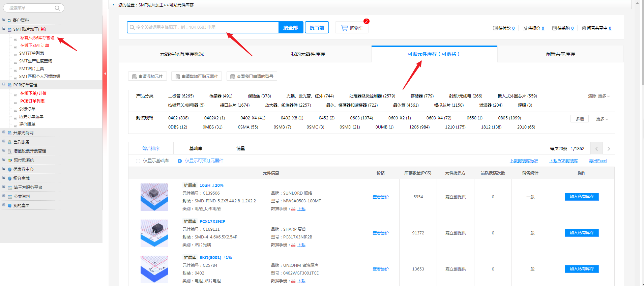The image size is (644, 286).
Task: Click the 待付款 status icon
Action: 495,28
